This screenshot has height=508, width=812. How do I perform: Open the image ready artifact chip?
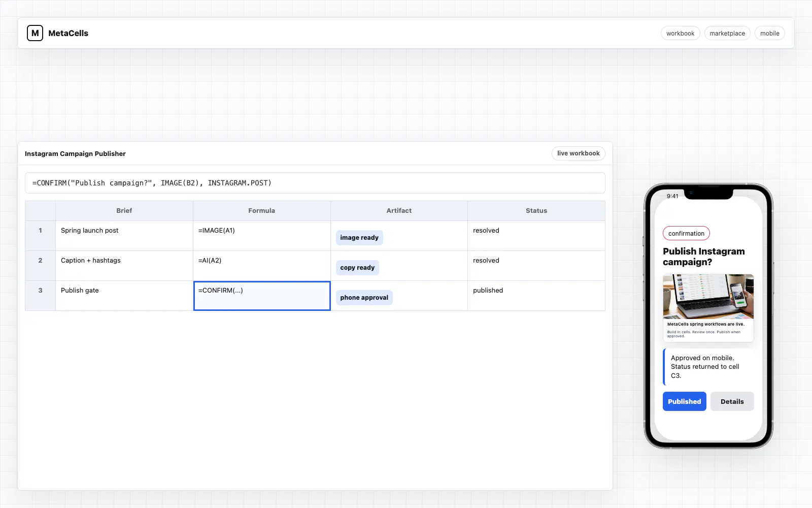359,238
